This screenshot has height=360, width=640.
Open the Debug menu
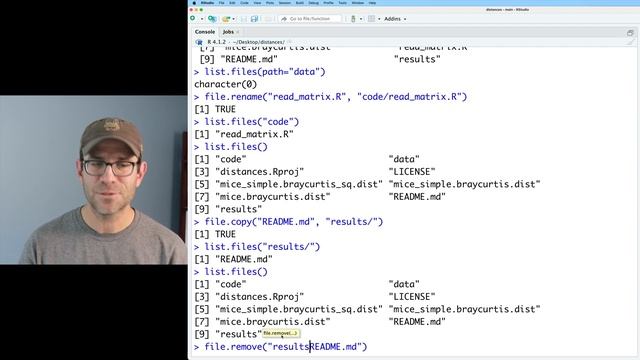[313, 3]
